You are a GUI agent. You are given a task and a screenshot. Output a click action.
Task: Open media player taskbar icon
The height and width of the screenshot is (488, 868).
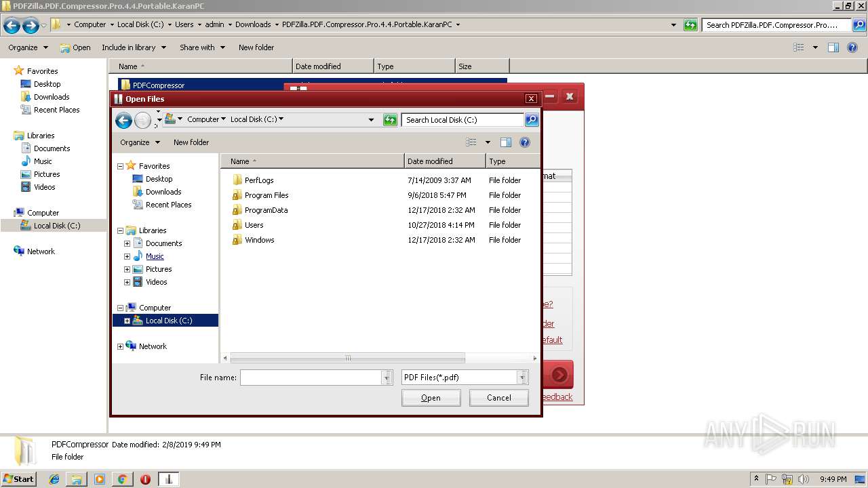(x=100, y=479)
